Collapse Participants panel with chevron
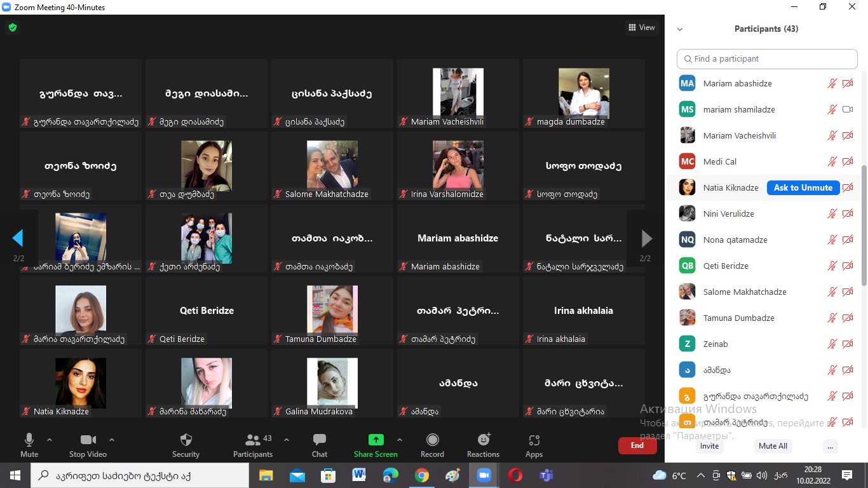Screen dimensions: 868x488 [680, 29]
